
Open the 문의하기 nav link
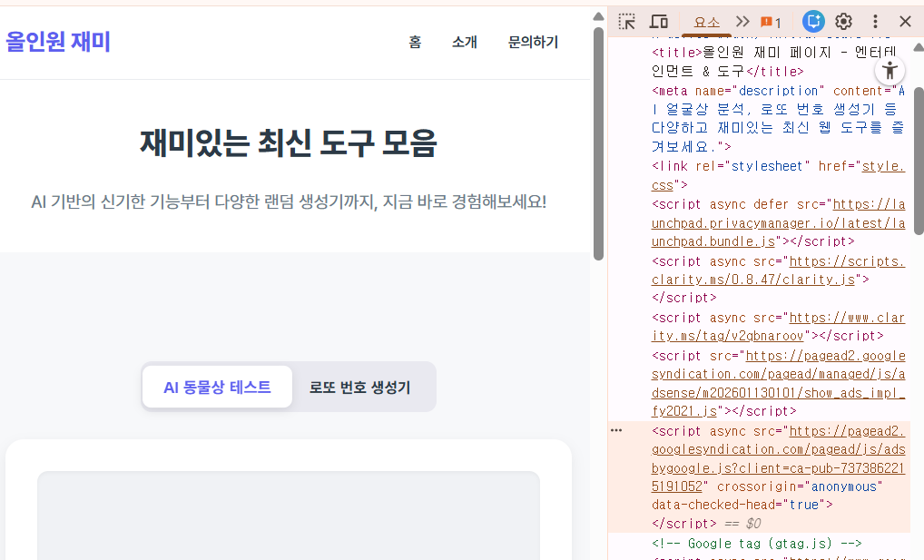click(x=533, y=42)
